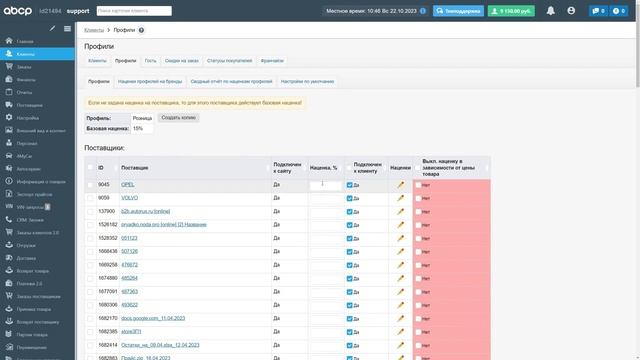
Task: Open the Доставка sidebar icon
Action: (9, 258)
